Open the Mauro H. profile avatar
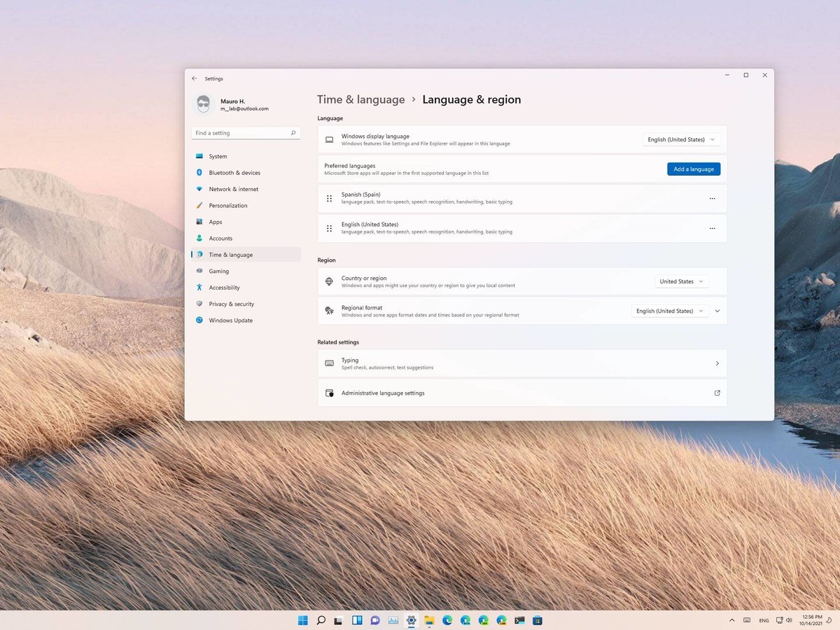Viewport: 840px width, 630px height. [203, 104]
